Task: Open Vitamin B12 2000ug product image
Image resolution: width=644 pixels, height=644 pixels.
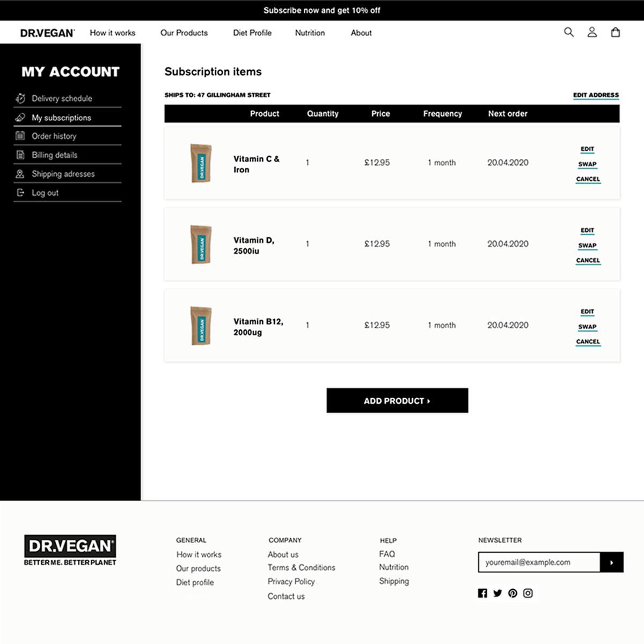Action: 201,326
